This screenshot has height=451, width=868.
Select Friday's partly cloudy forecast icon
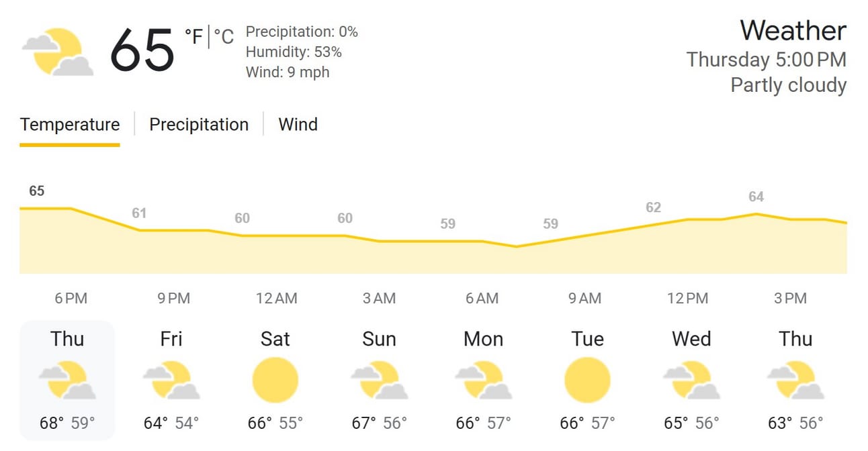[171, 381]
